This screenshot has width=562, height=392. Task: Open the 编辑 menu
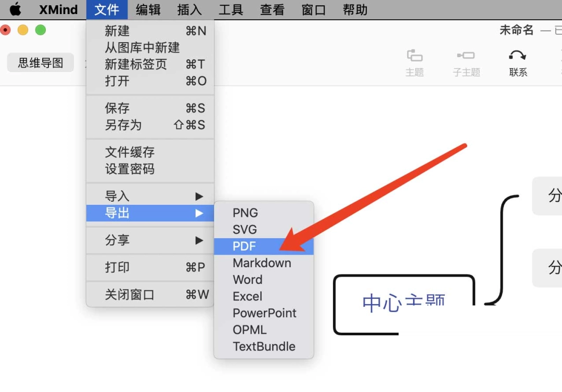(148, 10)
